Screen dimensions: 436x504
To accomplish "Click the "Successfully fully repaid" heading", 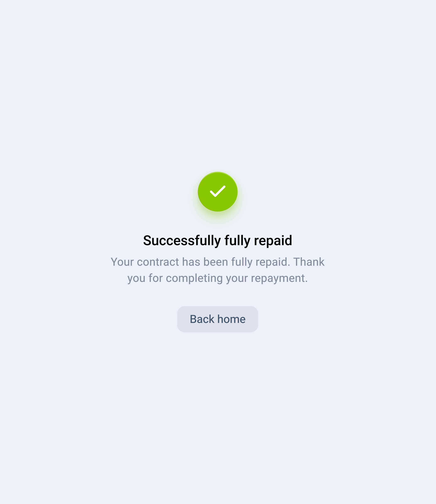I will (218, 241).
